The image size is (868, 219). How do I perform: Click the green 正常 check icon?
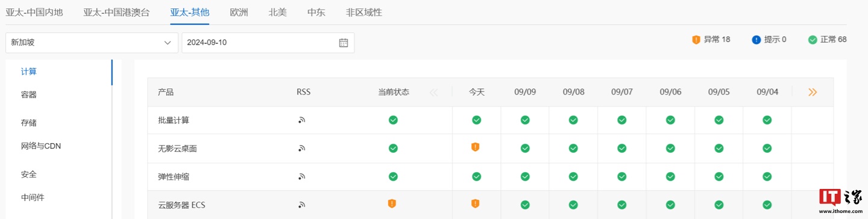[x=813, y=40]
